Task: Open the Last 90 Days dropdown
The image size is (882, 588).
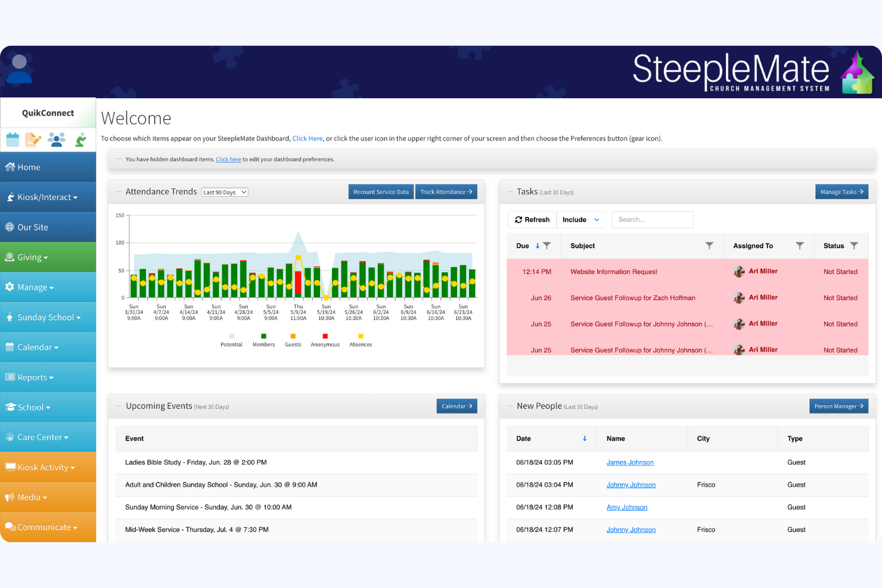Action: 225,192
